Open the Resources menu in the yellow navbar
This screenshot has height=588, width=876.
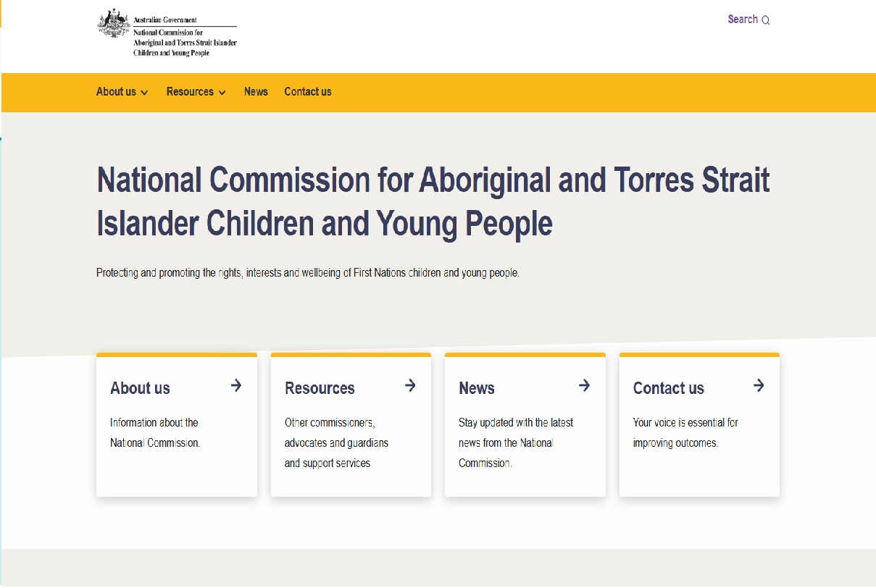pos(190,92)
